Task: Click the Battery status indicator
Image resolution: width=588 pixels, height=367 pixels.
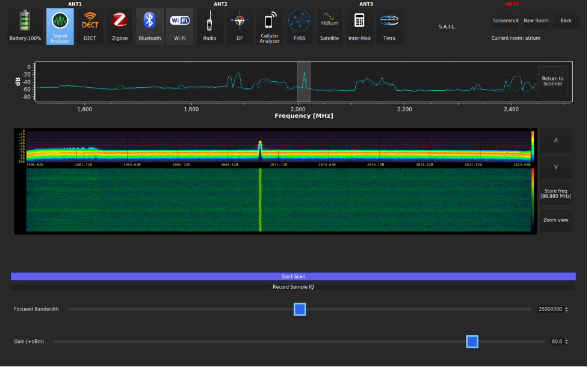Action: 25,26
